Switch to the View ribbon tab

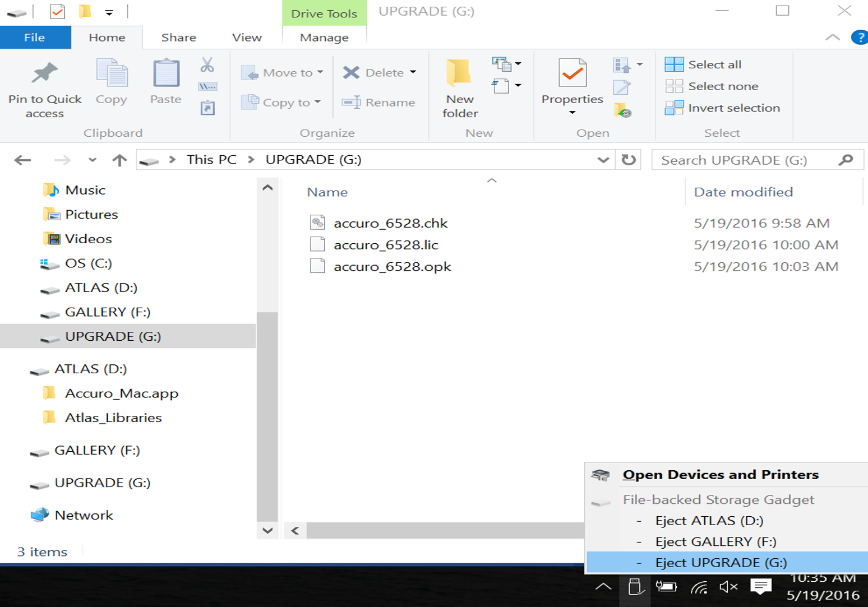click(x=247, y=38)
